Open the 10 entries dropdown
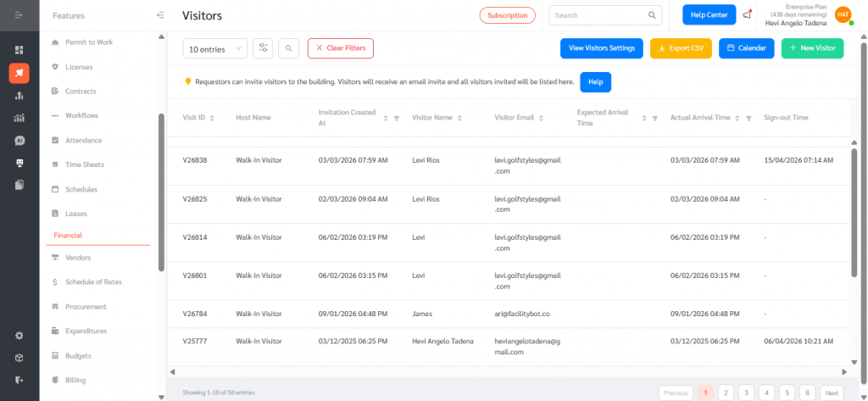The height and width of the screenshot is (401, 868). click(x=215, y=48)
